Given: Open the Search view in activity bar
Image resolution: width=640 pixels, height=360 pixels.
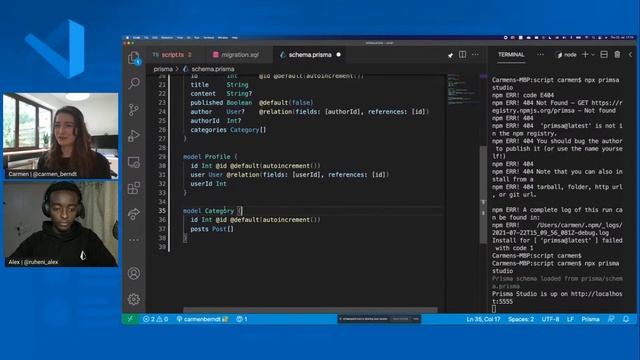Looking at the screenshot, I should (134, 83).
